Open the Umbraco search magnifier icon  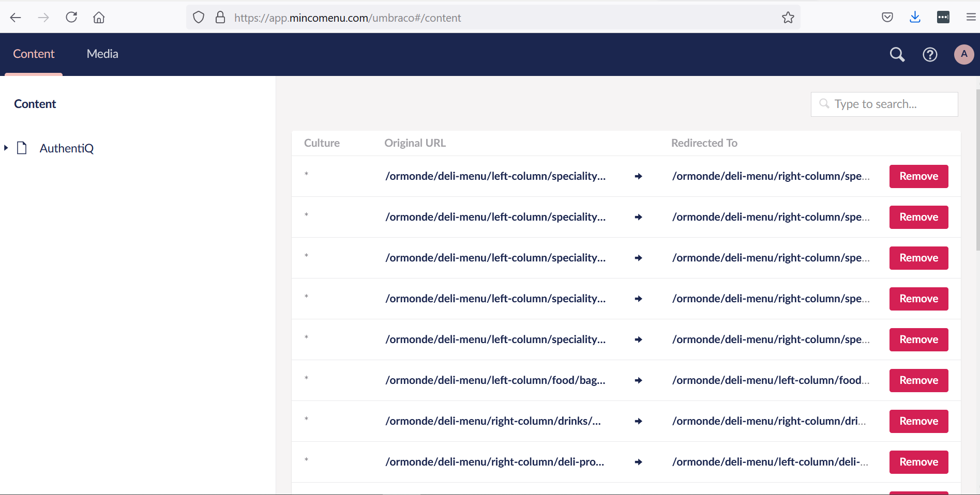[x=897, y=54]
